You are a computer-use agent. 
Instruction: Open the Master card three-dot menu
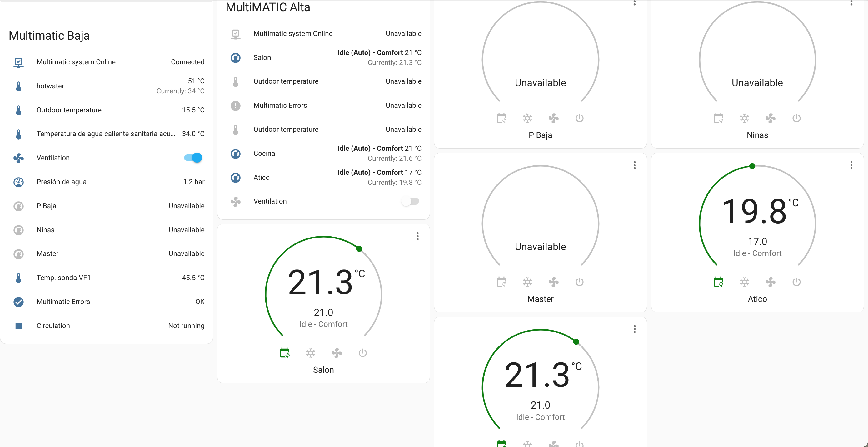[x=635, y=165]
